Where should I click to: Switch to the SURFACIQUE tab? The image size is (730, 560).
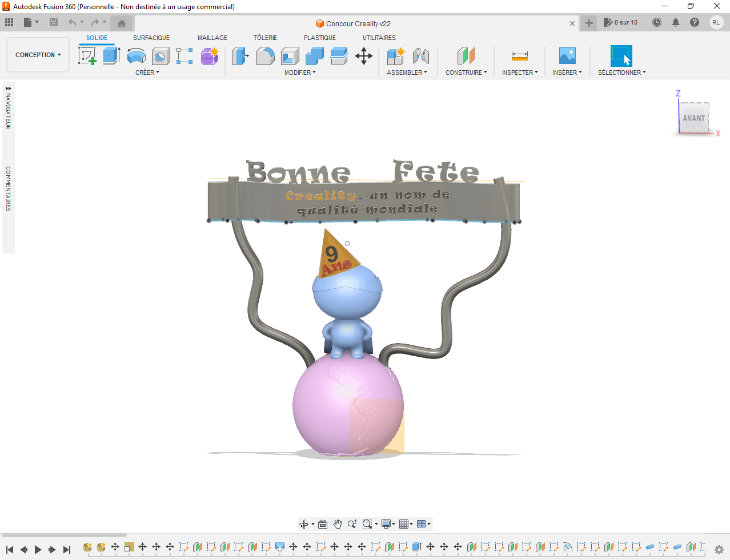click(x=151, y=38)
